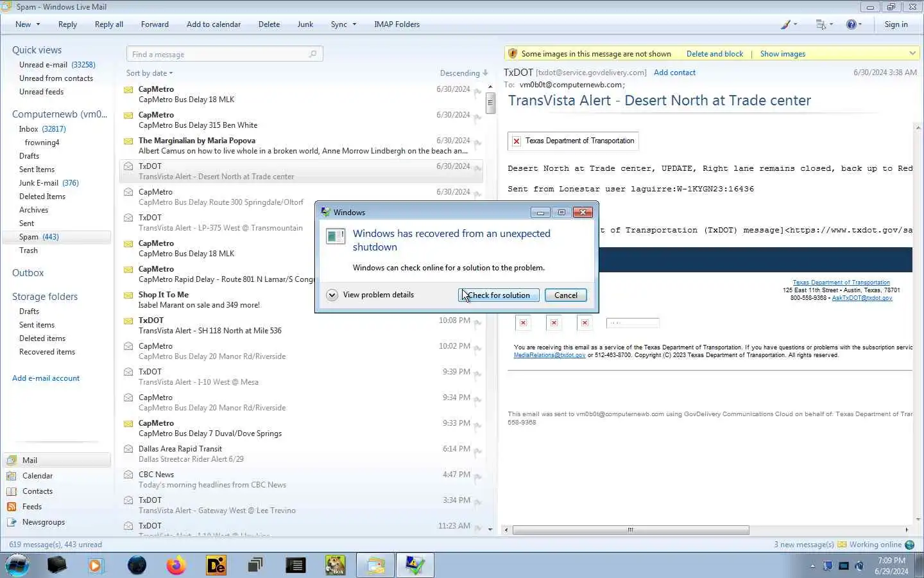Viewport: 924px width, 578px height.
Task: Collapse the Storage folders section header
Action: pyautogui.click(x=45, y=297)
